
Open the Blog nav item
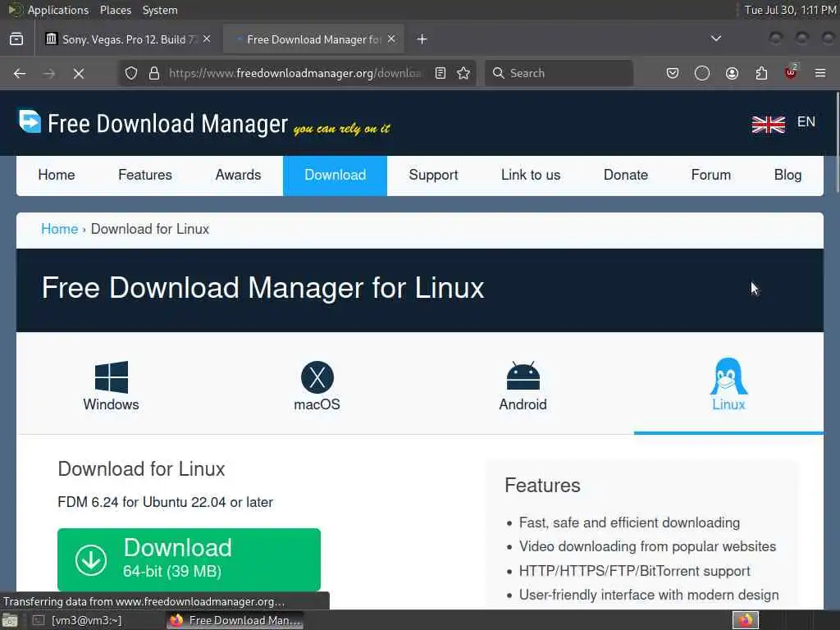788,176
